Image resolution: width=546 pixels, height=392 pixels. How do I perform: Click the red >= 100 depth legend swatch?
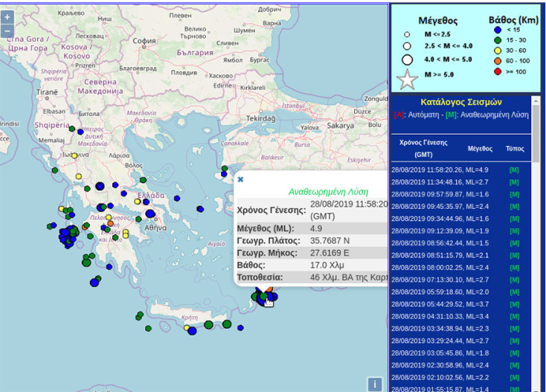tap(497, 71)
